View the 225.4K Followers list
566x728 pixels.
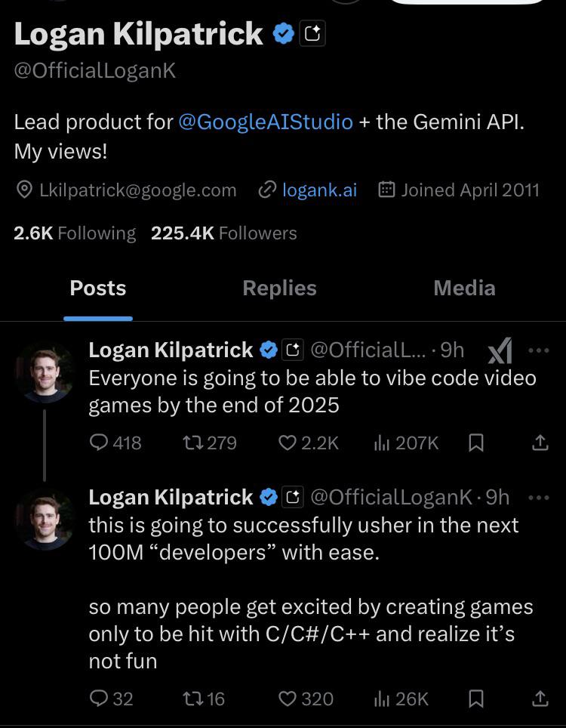pyautogui.click(x=223, y=233)
